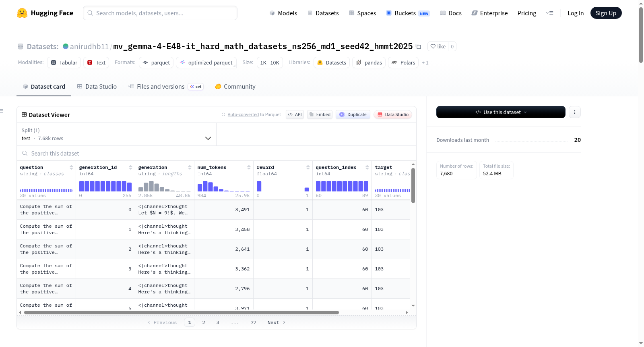Open Models in the top navigation

[283, 13]
